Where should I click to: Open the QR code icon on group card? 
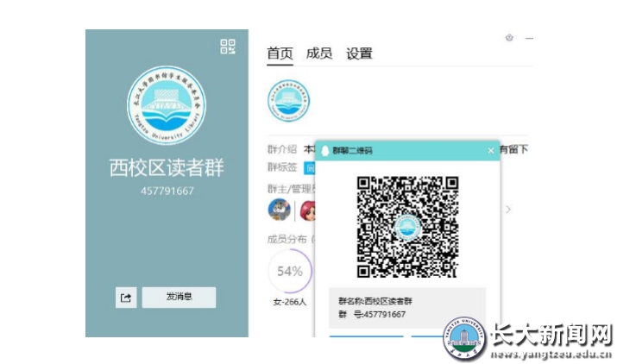coord(228,47)
